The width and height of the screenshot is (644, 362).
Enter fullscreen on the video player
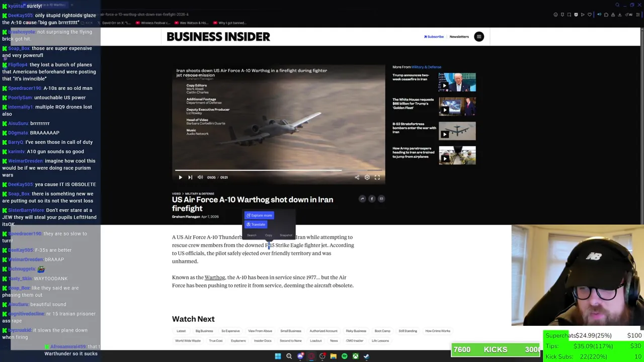(x=377, y=177)
